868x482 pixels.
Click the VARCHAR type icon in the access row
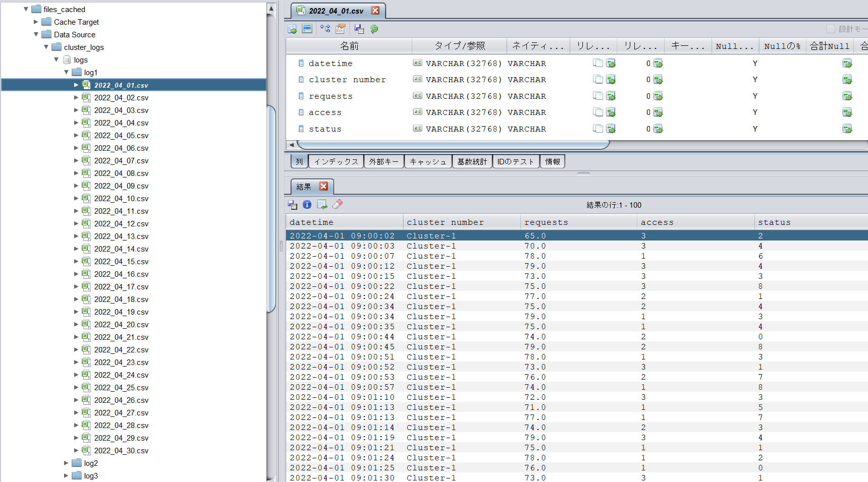(x=418, y=112)
